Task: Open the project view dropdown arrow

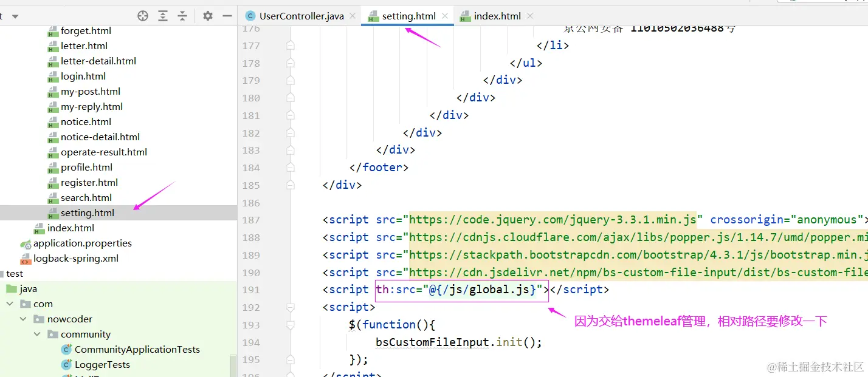Action: [x=15, y=16]
